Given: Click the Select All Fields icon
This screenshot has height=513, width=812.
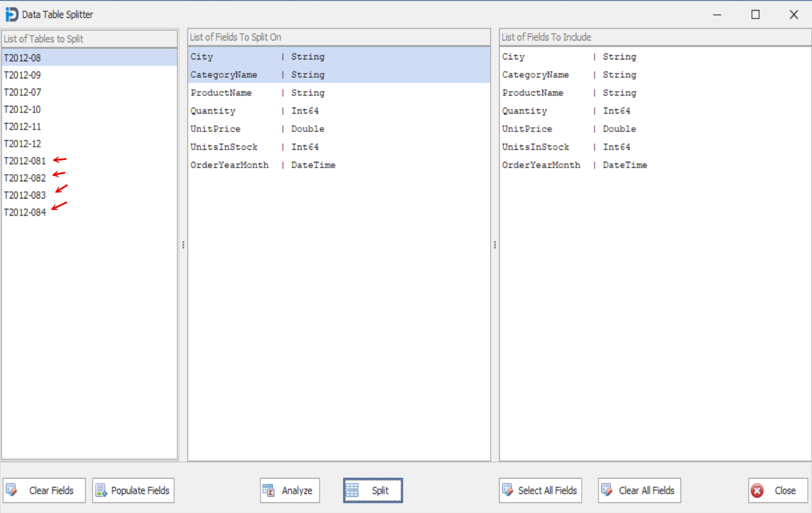Looking at the screenshot, I should tap(508, 490).
